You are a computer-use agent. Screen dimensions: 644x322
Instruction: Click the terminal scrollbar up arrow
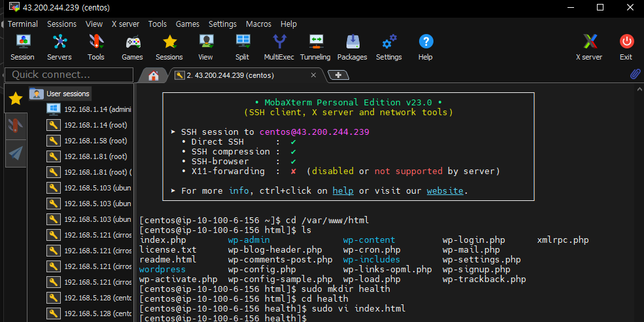(639, 89)
